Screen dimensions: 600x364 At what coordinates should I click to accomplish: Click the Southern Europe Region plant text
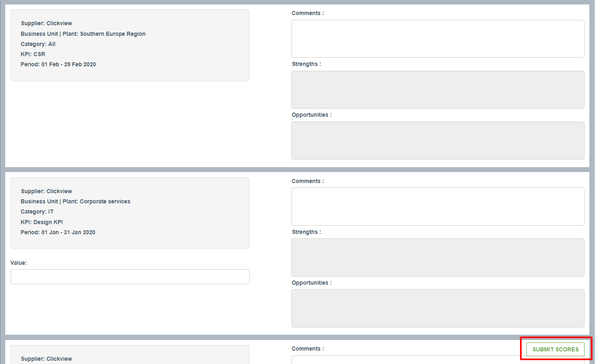(112, 34)
